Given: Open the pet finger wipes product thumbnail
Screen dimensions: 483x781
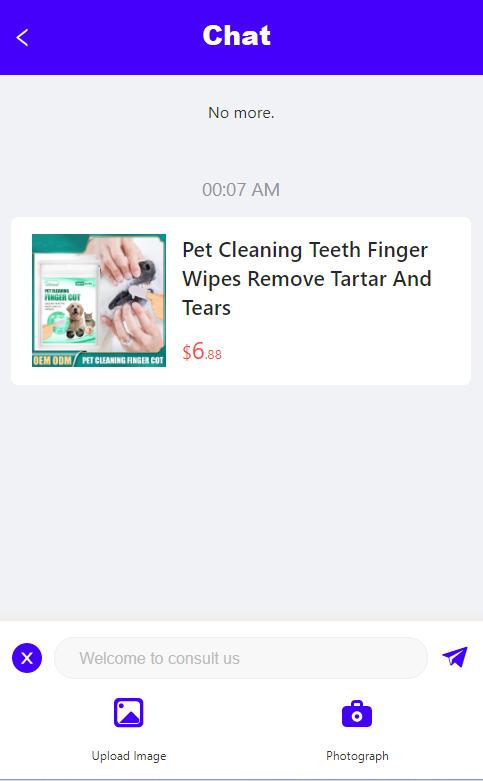Looking at the screenshot, I should [99, 300].
